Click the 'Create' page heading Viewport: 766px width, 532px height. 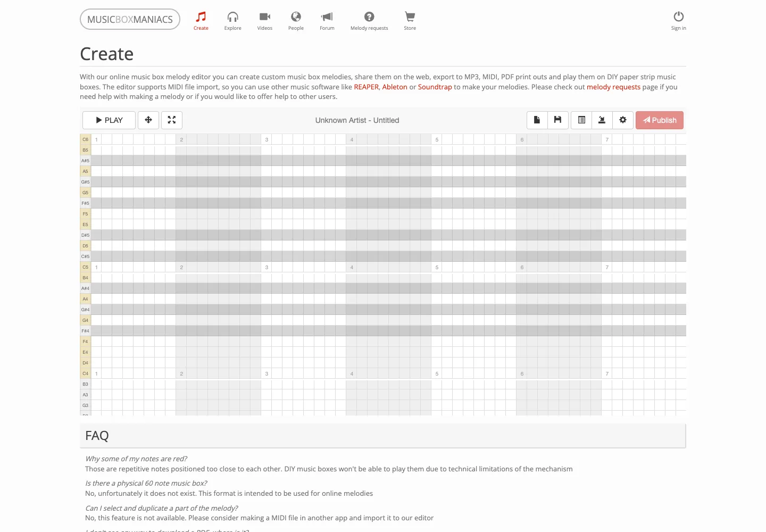point(106,54)
